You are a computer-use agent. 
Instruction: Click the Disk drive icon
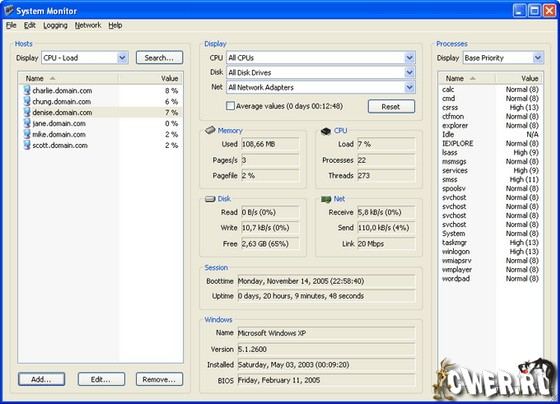(x=210, y=199)
